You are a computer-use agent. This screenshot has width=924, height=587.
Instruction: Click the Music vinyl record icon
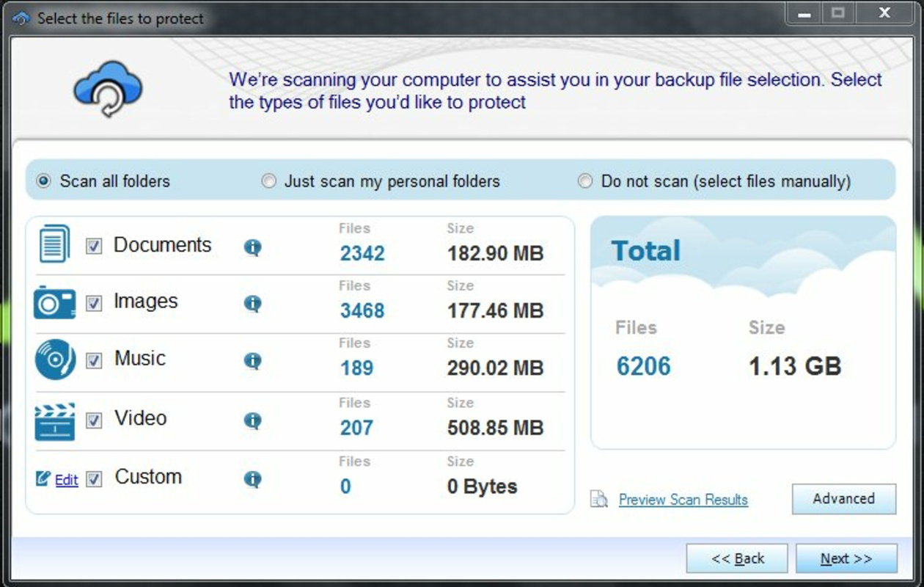(x=55, y=360)
